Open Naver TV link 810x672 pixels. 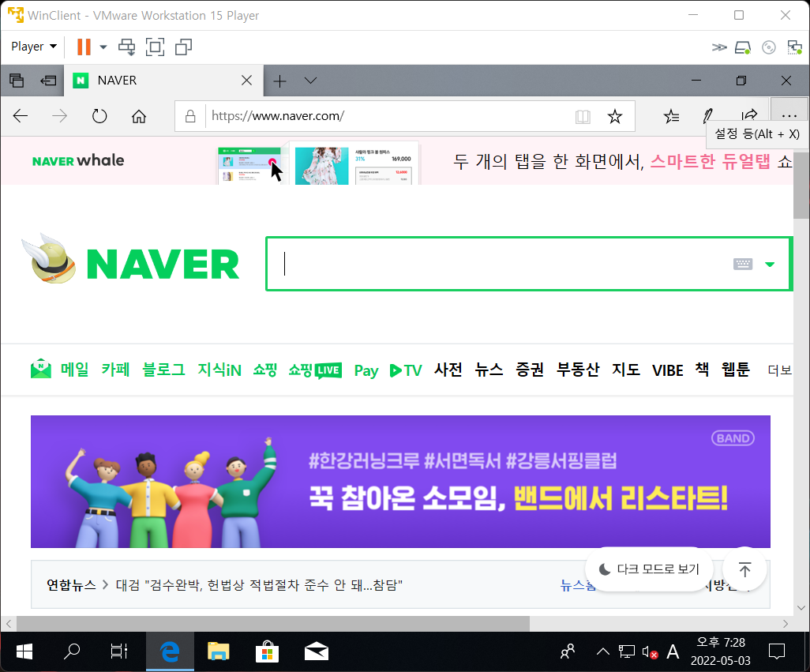[406, 370]
